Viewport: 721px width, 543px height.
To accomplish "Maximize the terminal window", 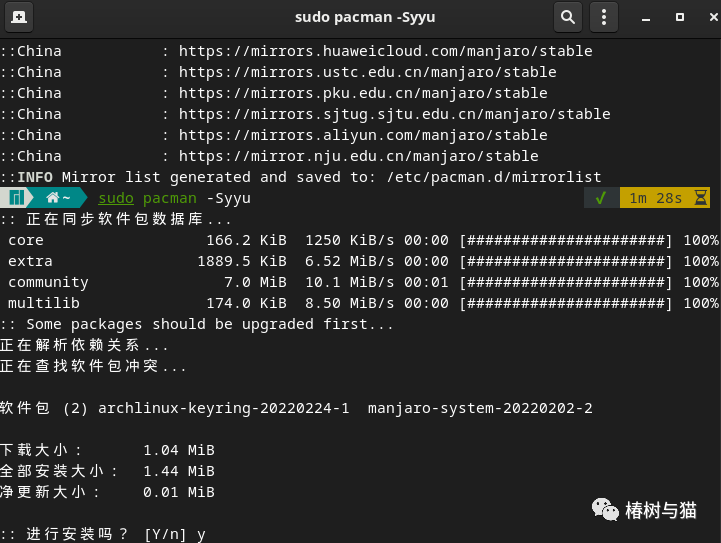I will [x=680, y=17].
